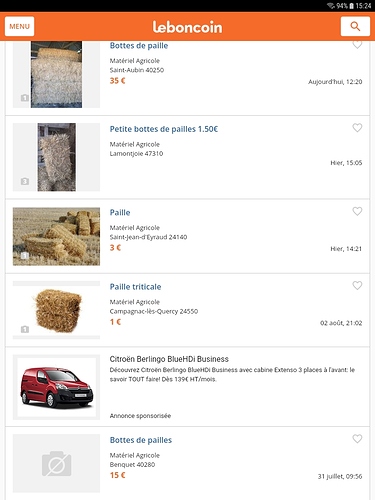View the field straw bales photo
This screenshot has height=500, width=375.
tap(56, 236)
